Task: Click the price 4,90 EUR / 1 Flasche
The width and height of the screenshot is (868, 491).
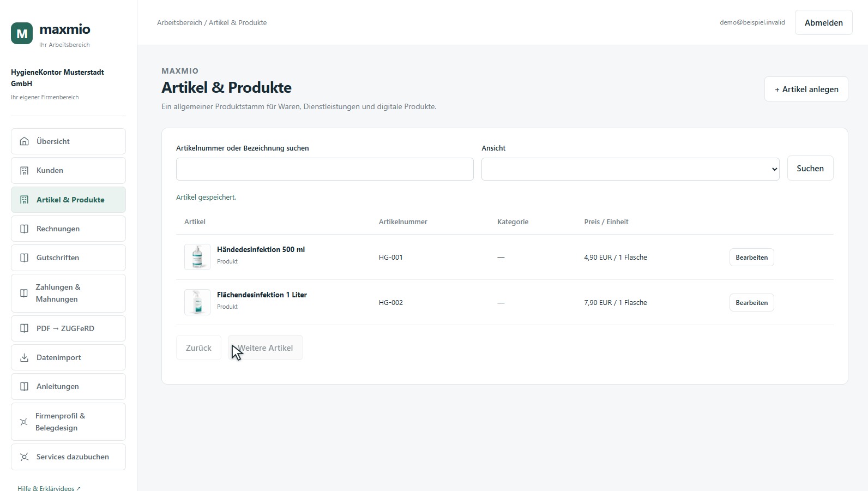Action: [616, 257]
